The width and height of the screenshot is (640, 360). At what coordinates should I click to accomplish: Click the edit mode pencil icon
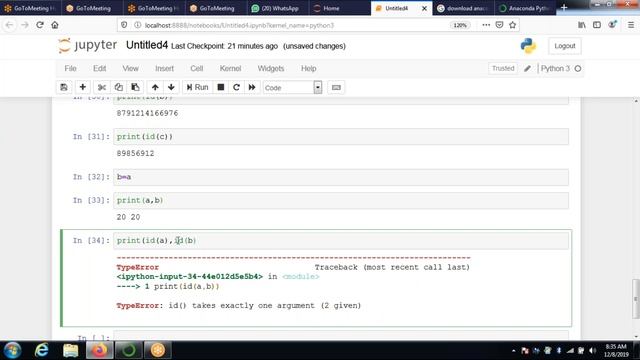click(527, 69)
